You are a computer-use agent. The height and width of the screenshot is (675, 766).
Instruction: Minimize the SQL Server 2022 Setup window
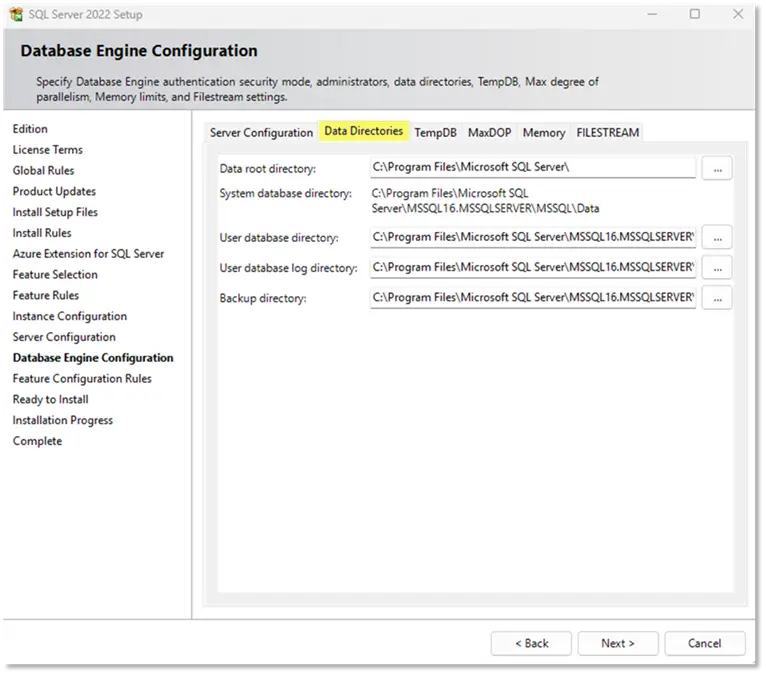coord(653,14)
